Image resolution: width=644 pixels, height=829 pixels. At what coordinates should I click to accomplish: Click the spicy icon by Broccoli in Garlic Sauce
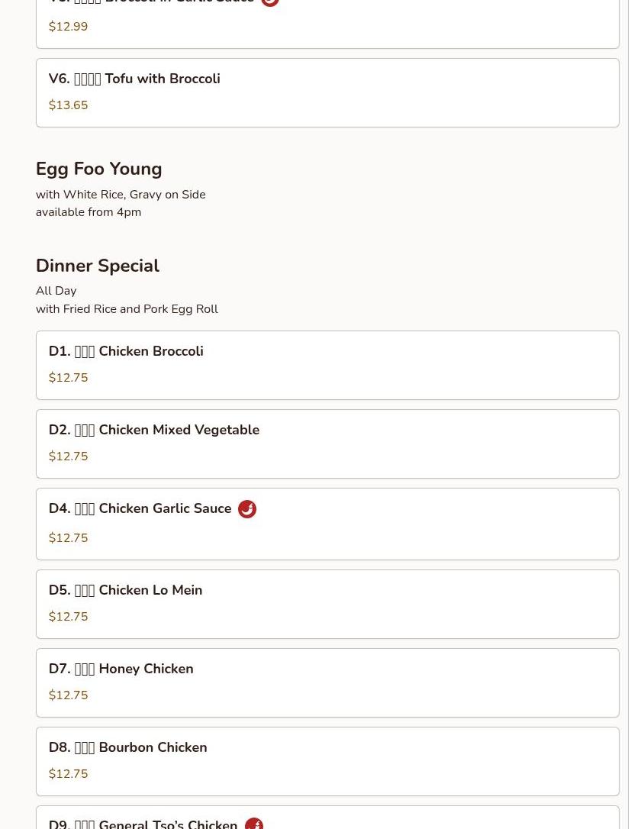(270, 2)
